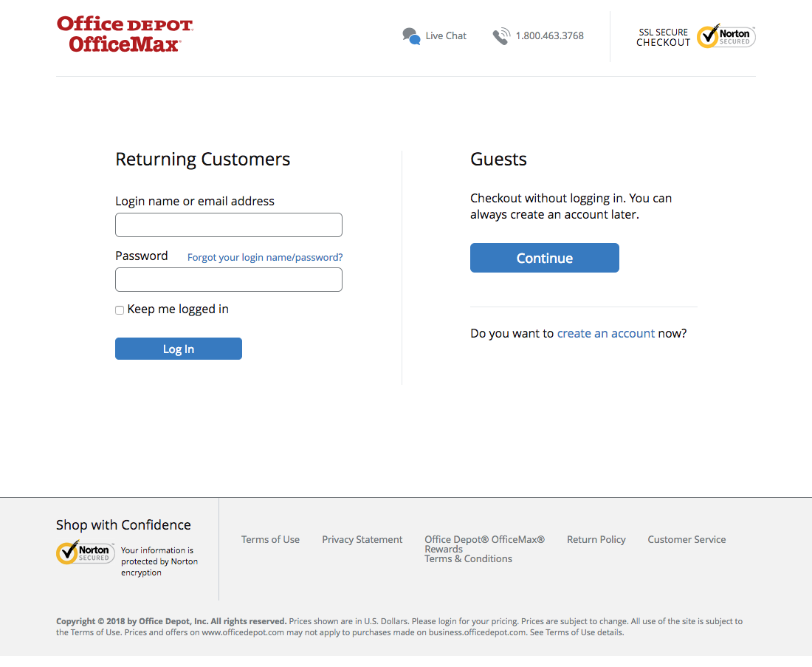Click the Norton Secured badge in the header
Image resolution: width=812 pixels, height=667 pixels.
pyautogui.click(x=726, y=35)
